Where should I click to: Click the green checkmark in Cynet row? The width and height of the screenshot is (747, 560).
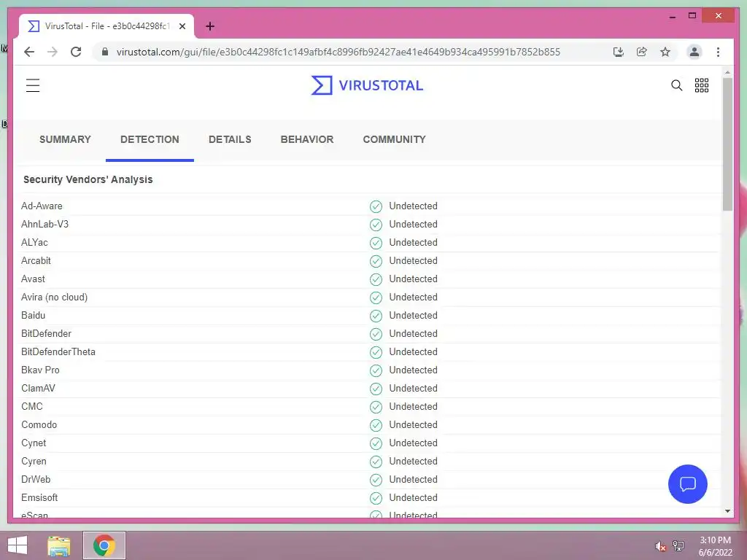click(x=376, y=443)
